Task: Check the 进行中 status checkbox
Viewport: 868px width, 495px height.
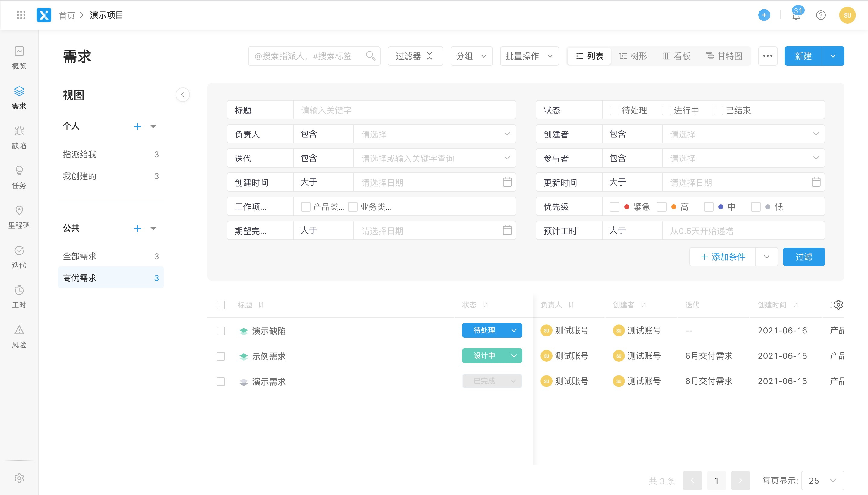Action: [x=666, y=110]
